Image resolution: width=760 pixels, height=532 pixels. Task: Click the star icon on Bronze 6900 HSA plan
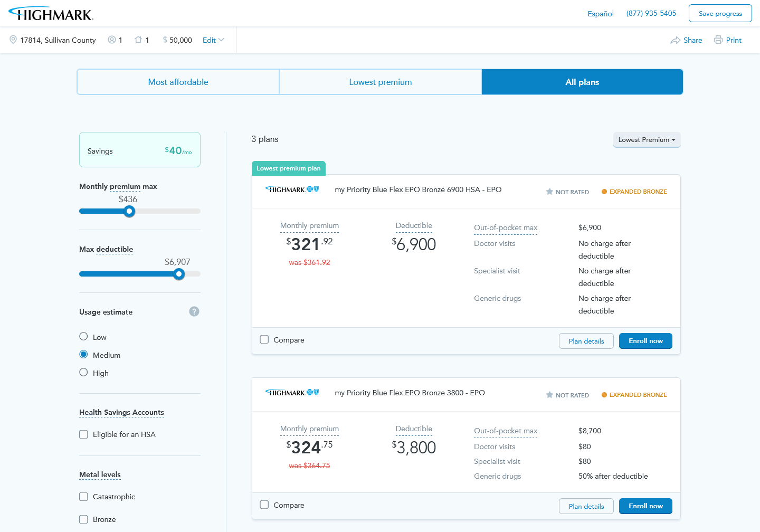click(549, 192)
